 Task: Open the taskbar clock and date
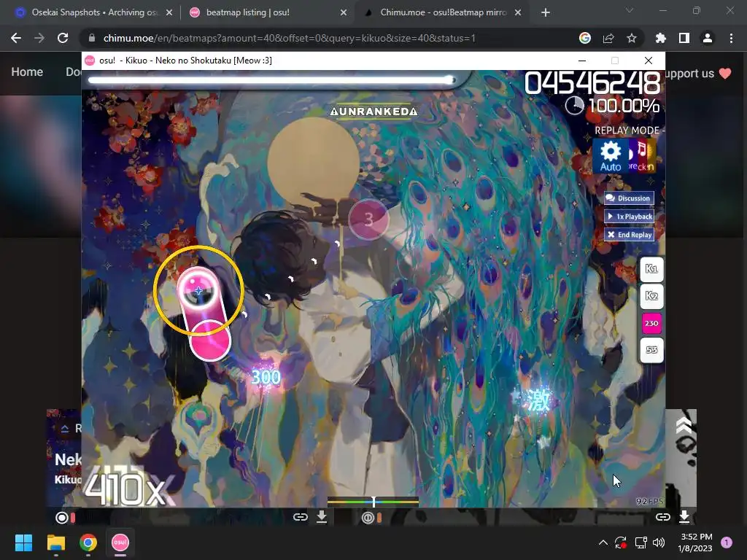[x=696, y=542]
